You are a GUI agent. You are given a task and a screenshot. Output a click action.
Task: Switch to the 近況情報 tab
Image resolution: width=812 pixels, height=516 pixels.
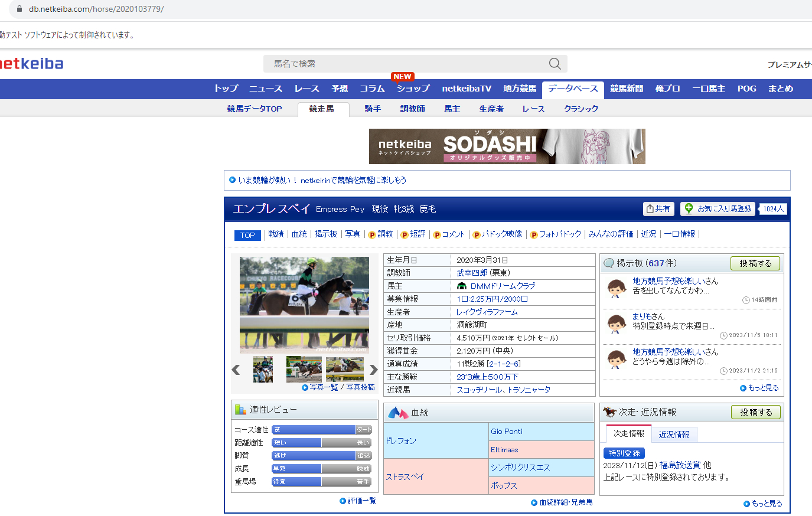click(674, 435)
